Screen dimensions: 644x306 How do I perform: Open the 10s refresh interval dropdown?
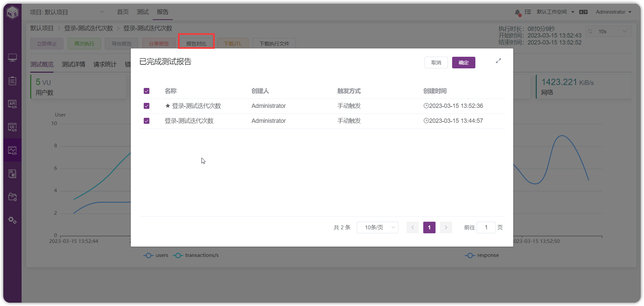coord(609,32)
